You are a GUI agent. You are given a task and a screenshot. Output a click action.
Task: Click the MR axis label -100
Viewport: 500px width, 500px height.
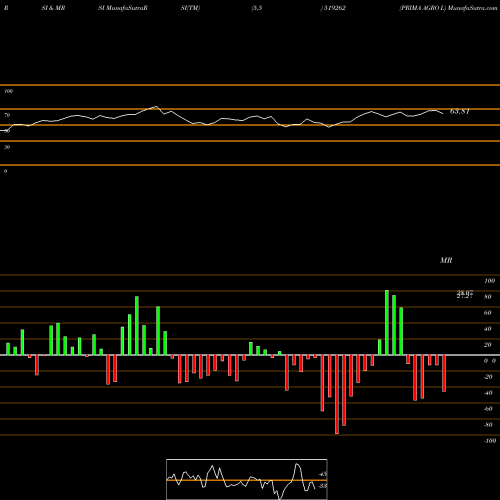click(490, 441)
